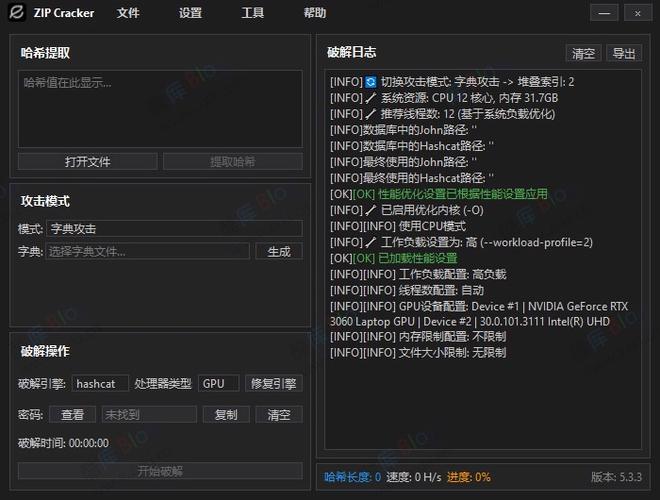Click log line 推荐线程数: 12
Viewport: 660px width, 500px height.
point(442,114)
